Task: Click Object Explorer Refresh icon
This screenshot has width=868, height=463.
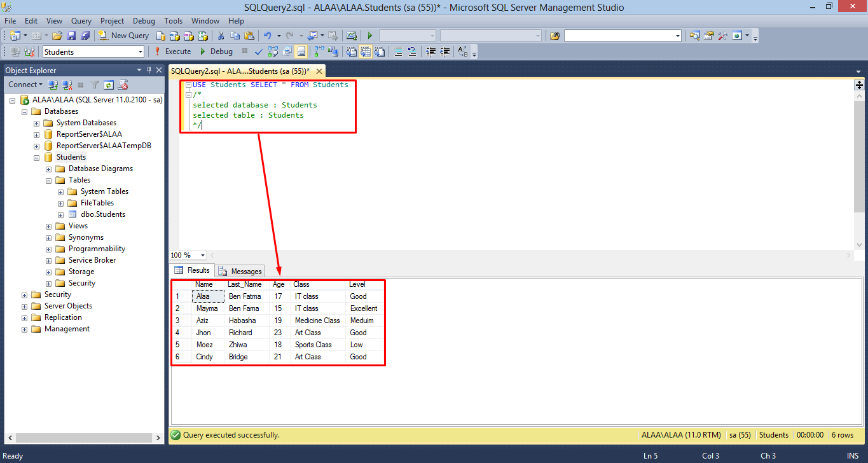Action: [108, 84]
